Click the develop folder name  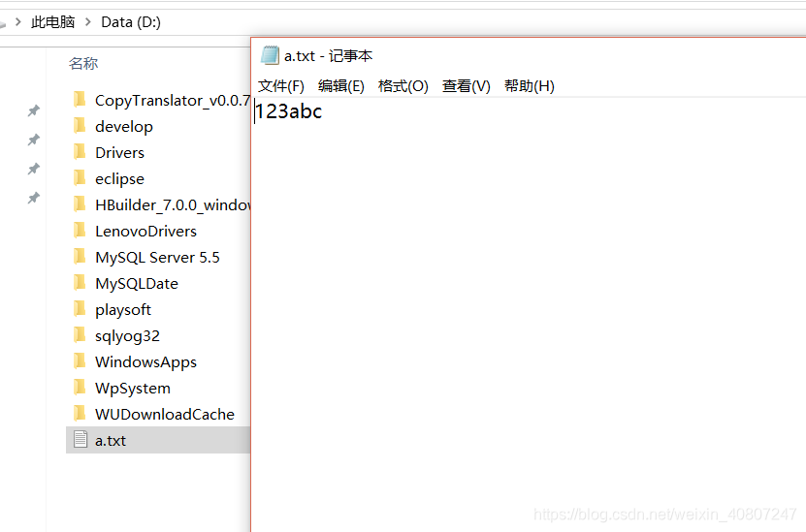coord(124,127)
